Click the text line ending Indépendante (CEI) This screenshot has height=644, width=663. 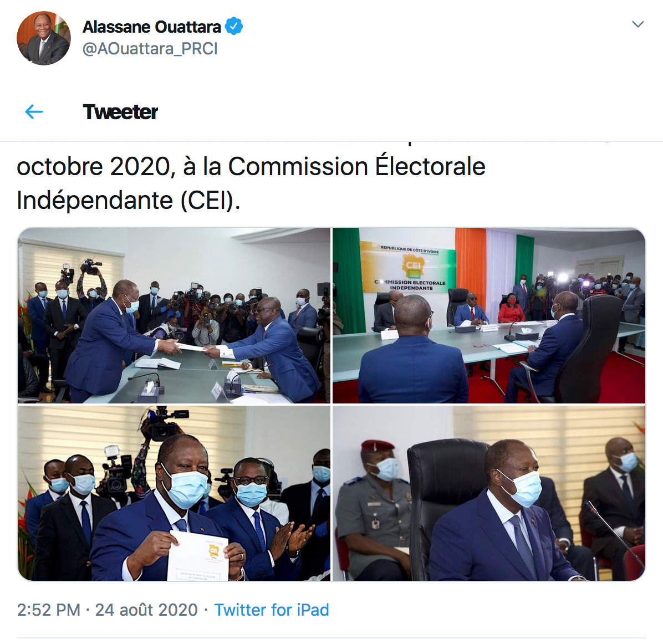click(x=129, y=200)
